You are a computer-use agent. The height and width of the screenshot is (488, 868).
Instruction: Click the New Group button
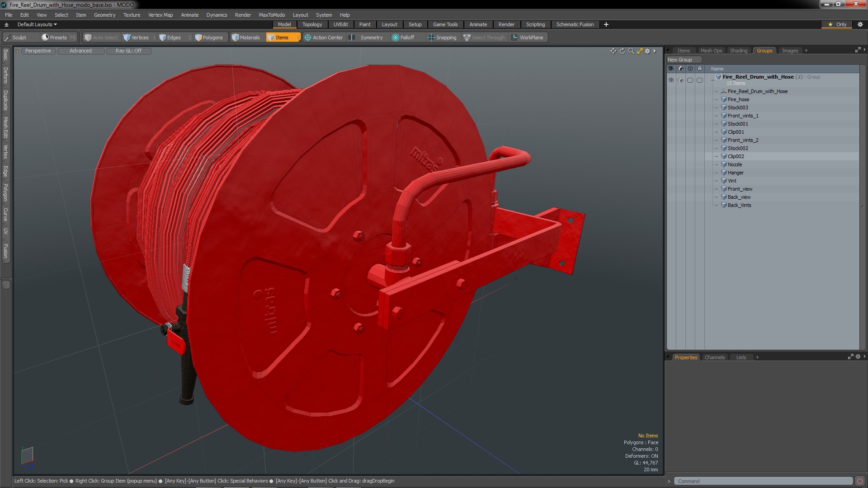(683, 60)
